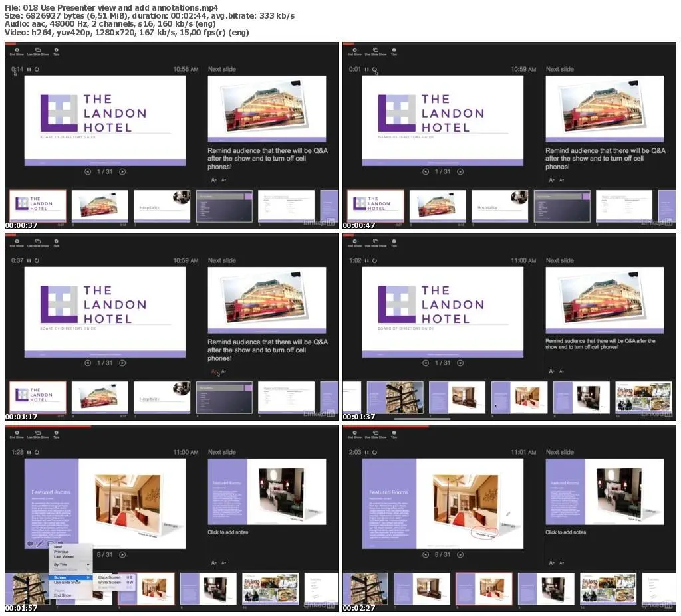Image resolution: width=681 pixels, height=616 pixels.
Task: Pause the 2:03 timer in the 00:02:27 frame
Action: point(367,453)
